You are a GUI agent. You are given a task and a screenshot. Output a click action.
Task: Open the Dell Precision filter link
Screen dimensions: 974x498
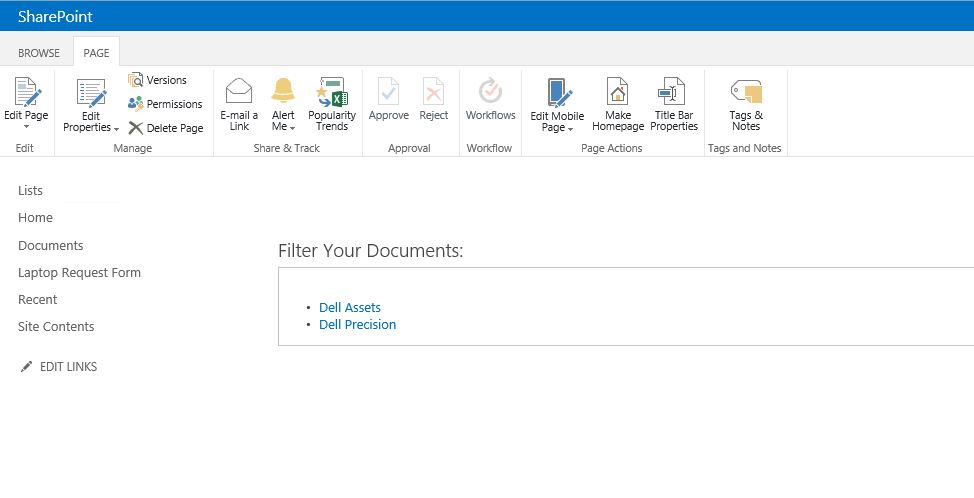point(357,324)
